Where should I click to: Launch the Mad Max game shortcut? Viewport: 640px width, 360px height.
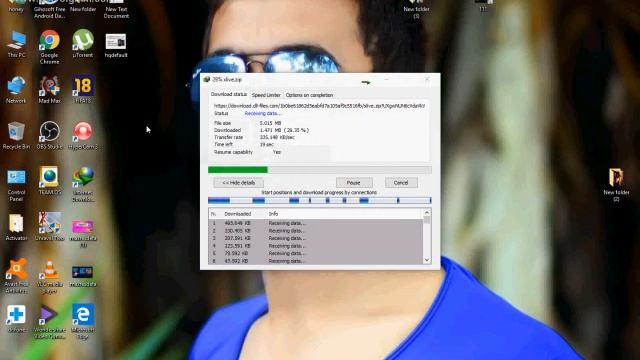point(49,90)
